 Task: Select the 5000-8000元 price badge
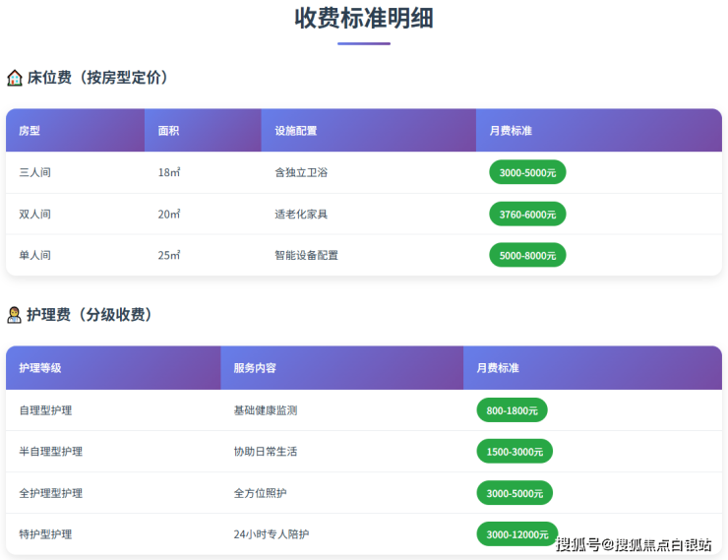click(x=527, y=255)
